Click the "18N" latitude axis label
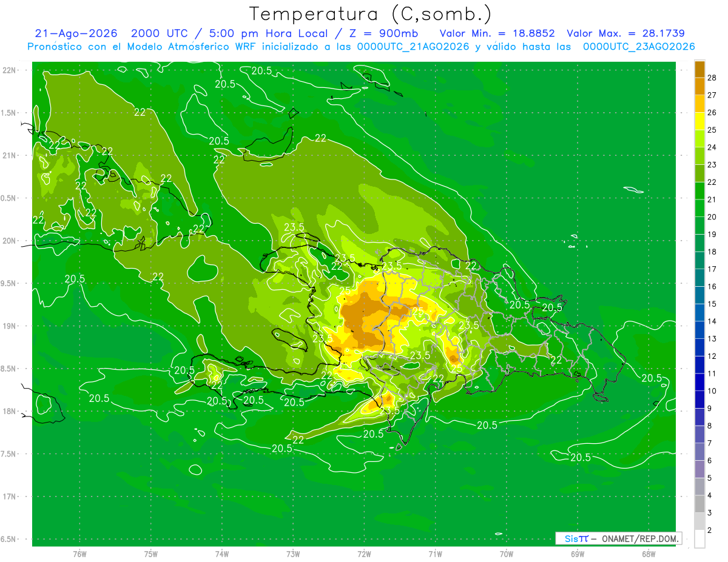 pyautogui.click(x=10, y=412)
